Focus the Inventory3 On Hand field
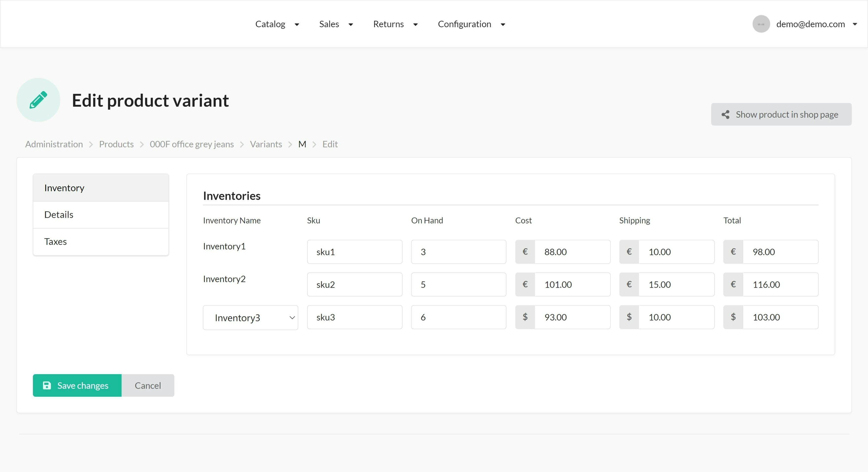The height and width of the screenshot is (472, 868). pyautogui.click(x=458, y=317)
